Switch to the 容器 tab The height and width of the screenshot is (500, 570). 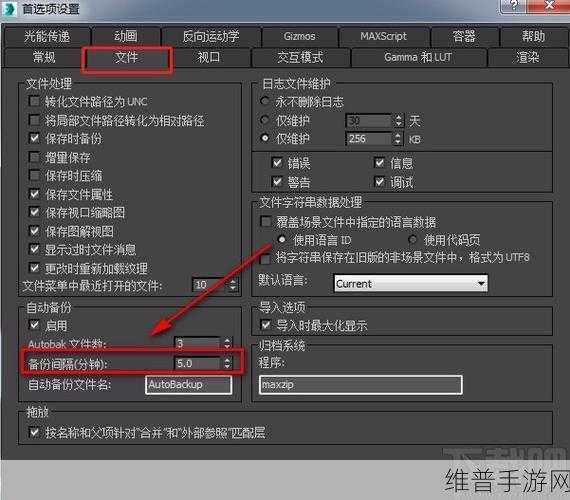(x=464, y=36)
